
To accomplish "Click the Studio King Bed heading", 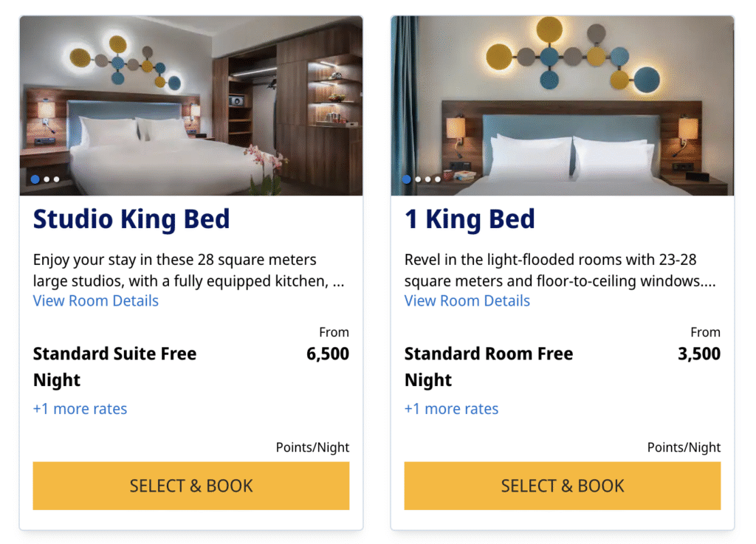I will [131, 219].
